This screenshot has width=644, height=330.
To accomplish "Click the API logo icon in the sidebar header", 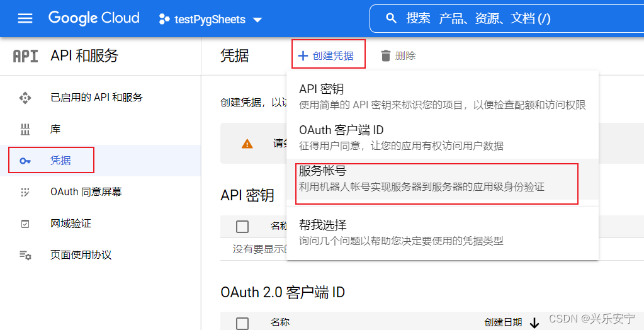I will [x=25, y=56].
